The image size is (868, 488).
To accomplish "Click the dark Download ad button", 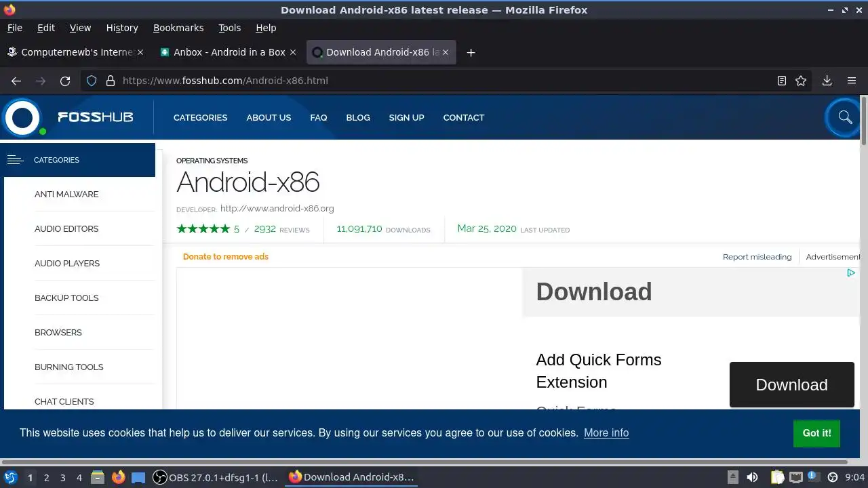I will click(791, 384).
